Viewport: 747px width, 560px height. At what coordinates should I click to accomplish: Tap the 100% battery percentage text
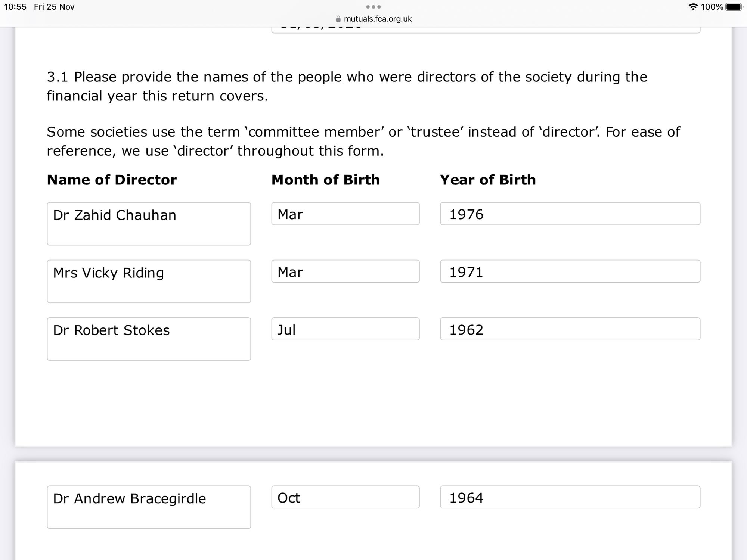pos(712,7)
